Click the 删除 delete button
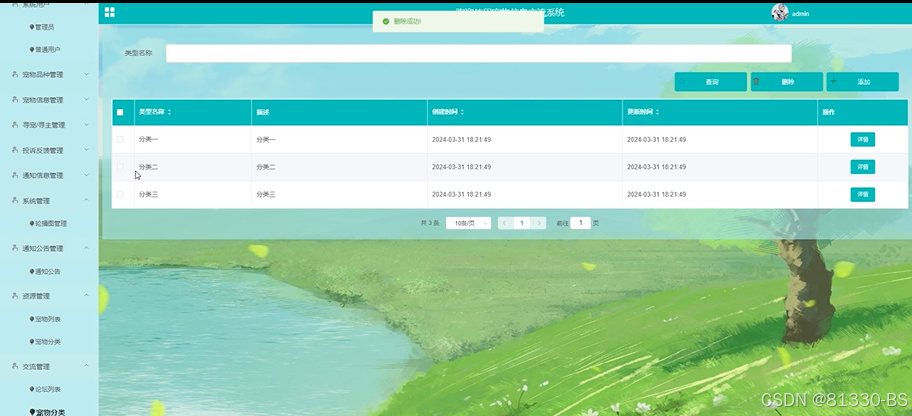The height and width of the screenshot is (416, 912). point(786,82)
